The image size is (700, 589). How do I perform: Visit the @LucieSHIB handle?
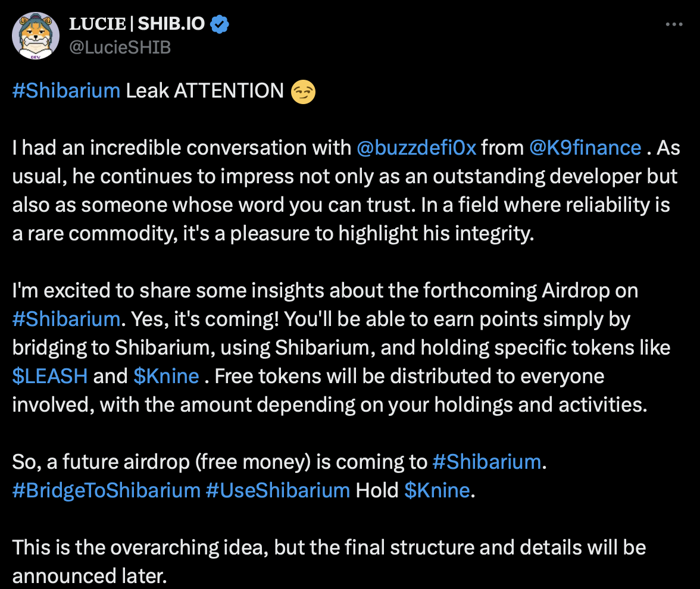[x=120, y=47]
